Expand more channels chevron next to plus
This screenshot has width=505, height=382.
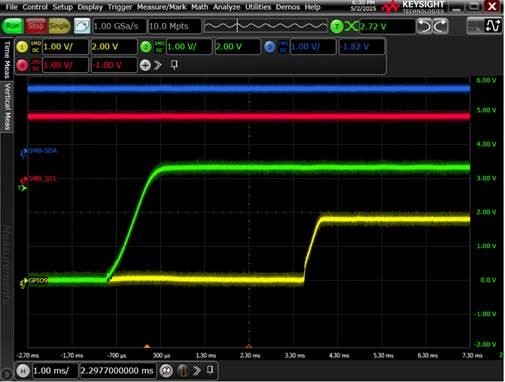158,65
